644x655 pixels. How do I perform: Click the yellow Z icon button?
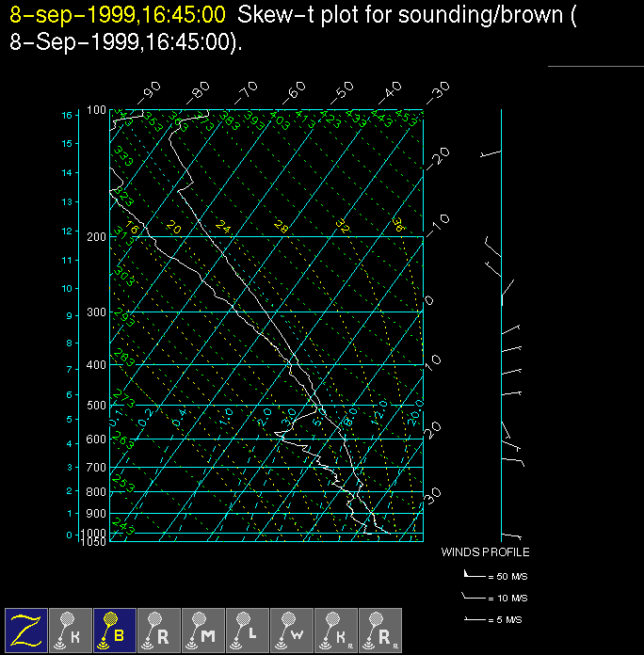click(26, 630)
